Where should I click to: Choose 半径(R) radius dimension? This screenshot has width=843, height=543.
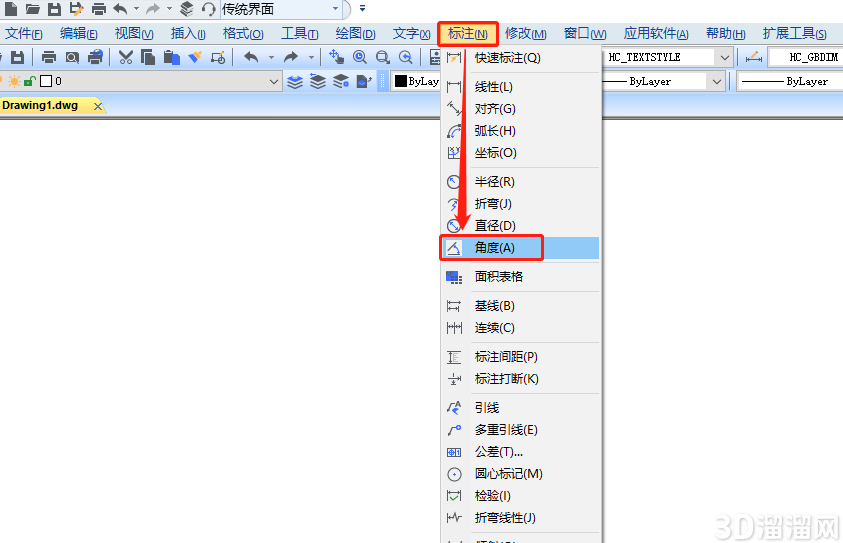coord(519,182)
